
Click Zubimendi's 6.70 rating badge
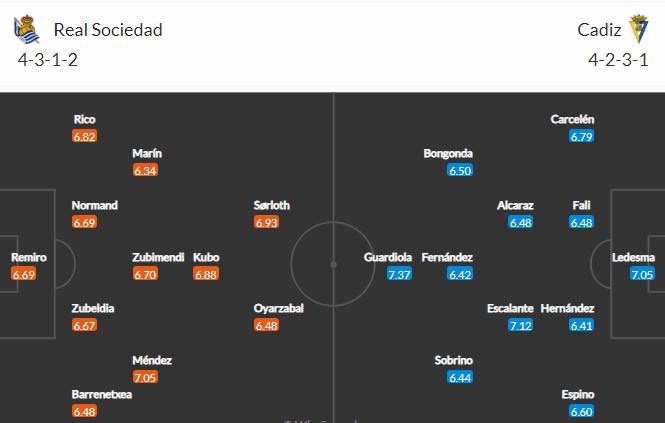click(145, 275)
